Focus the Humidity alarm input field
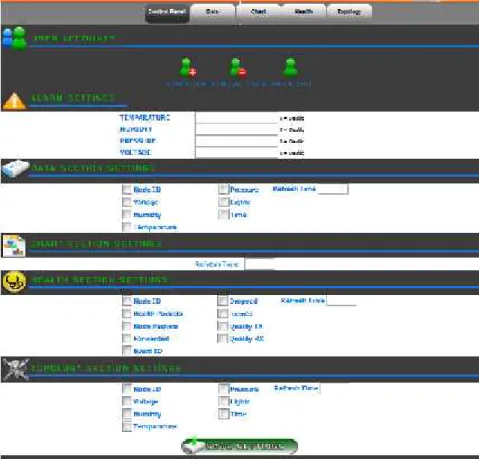The height and width of the screenshot is (459, 479). coord(236,129)
